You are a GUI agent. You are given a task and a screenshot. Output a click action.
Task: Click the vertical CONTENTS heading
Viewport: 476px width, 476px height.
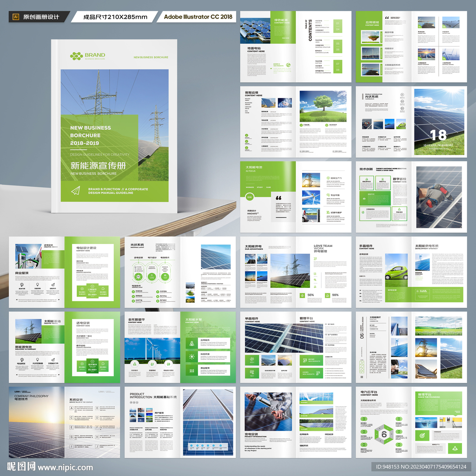310,30
